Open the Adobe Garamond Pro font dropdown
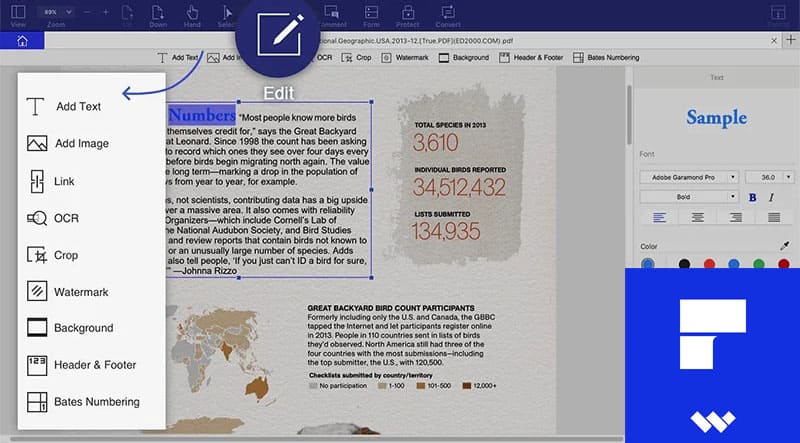The height and width of the screenshot is (443, 800). 689,177
